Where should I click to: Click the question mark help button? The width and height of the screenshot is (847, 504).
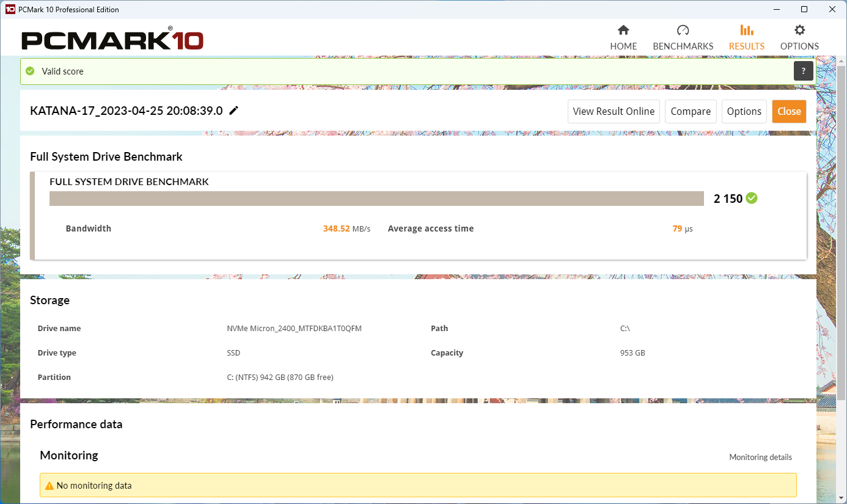click(x=804, y=71)
